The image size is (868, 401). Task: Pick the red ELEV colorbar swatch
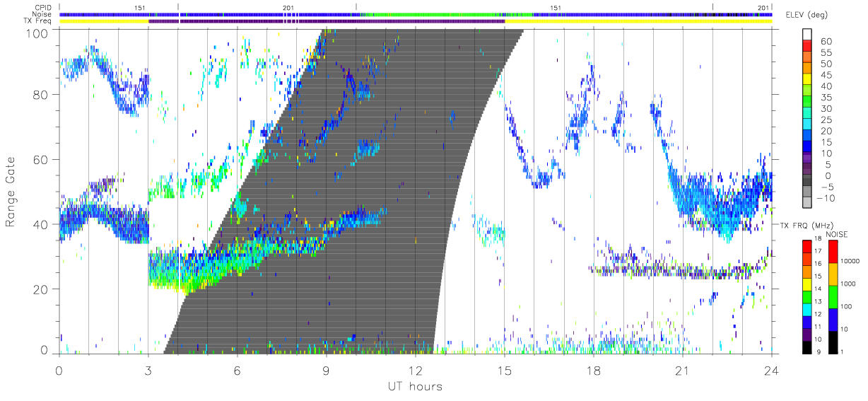click(x=808, y=47)
